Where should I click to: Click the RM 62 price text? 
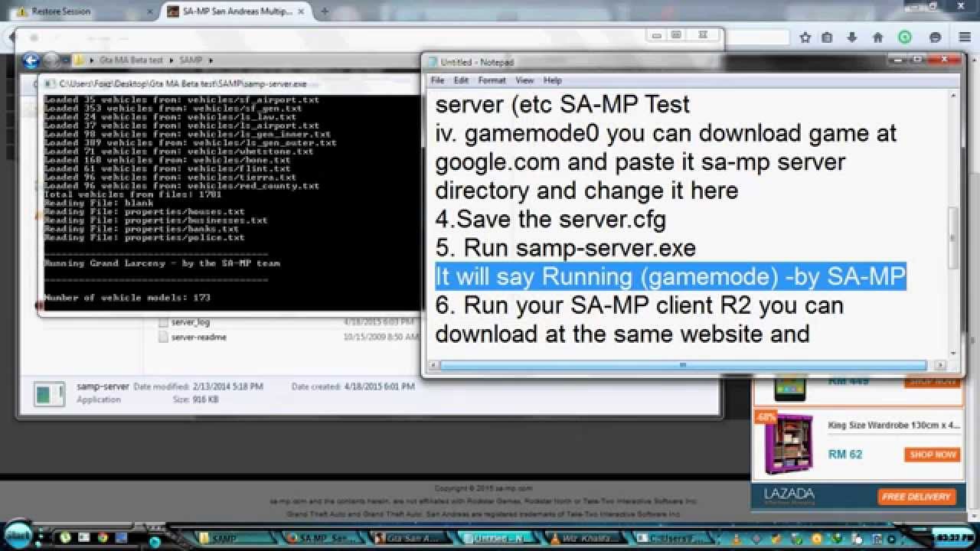[845, 455]
